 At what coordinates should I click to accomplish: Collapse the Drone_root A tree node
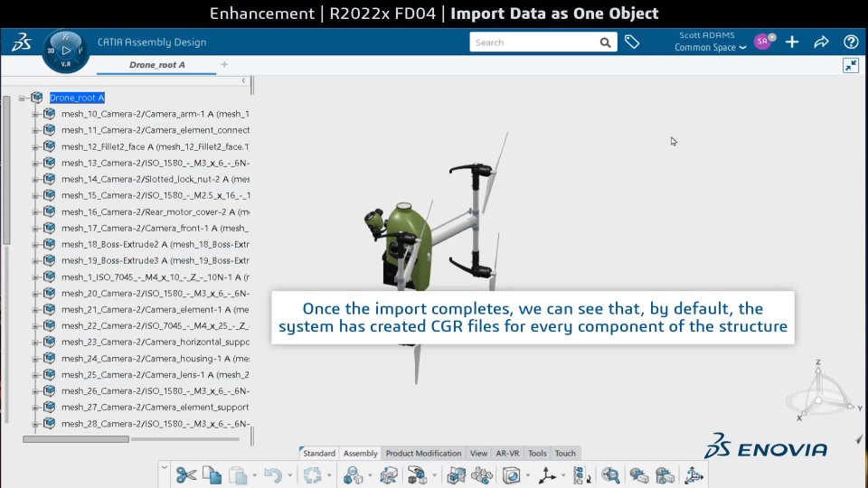(x=22, y=98)
